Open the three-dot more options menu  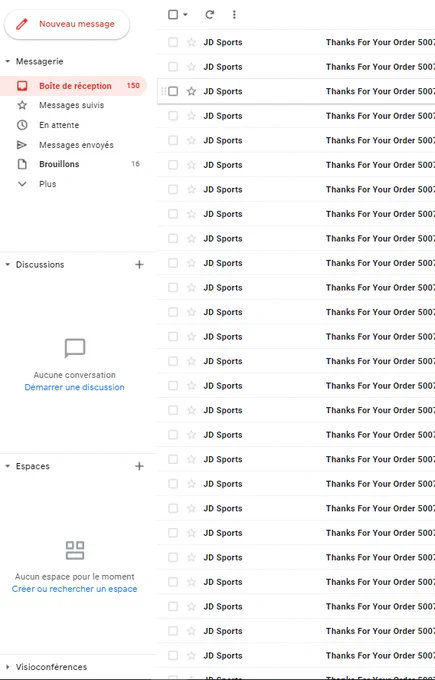[234, 14]
